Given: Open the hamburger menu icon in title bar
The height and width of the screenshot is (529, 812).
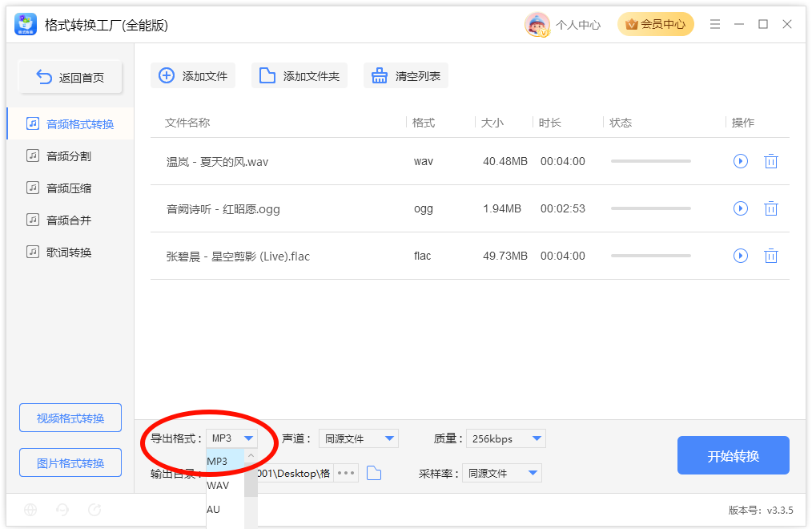Looking at the screenshot, I should coord(715,24).
